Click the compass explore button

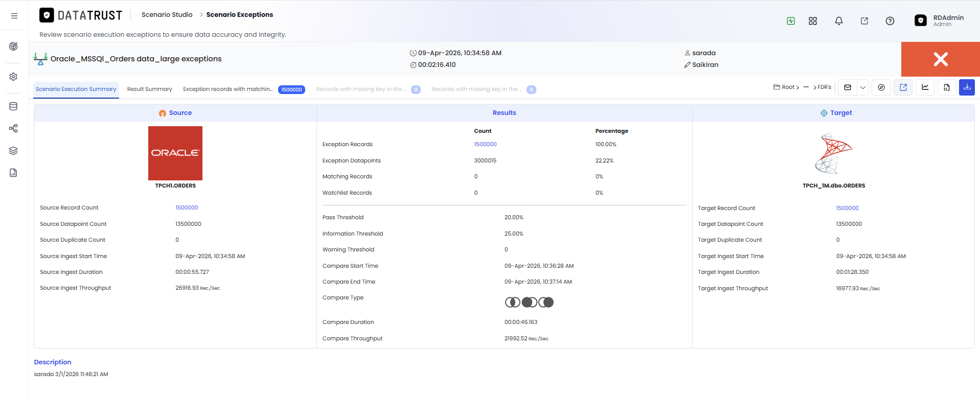[x=881, y=87]
